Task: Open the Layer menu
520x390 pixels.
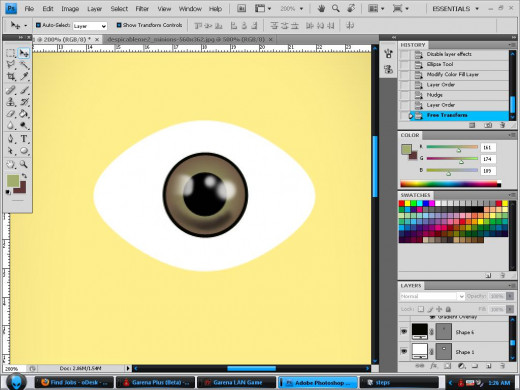Action: pos(94,9)
